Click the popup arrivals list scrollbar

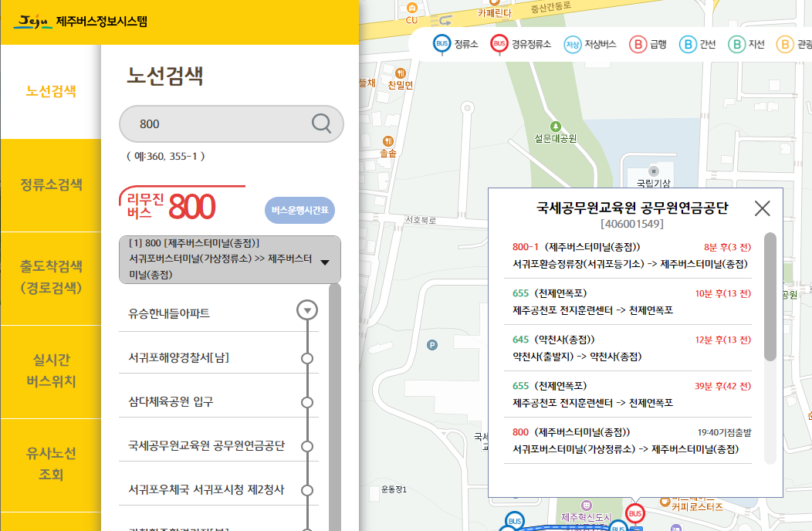click(x=770, y=296)
